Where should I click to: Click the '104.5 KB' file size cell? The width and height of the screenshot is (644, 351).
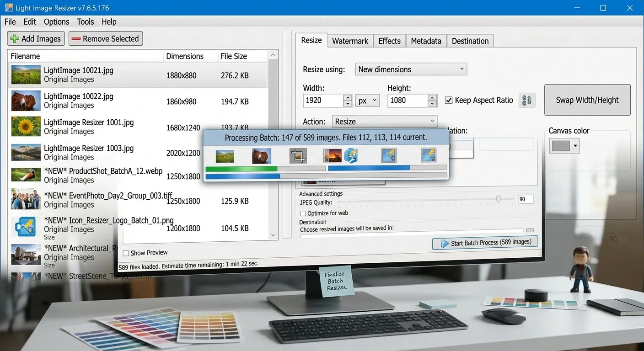pos(235,228)
